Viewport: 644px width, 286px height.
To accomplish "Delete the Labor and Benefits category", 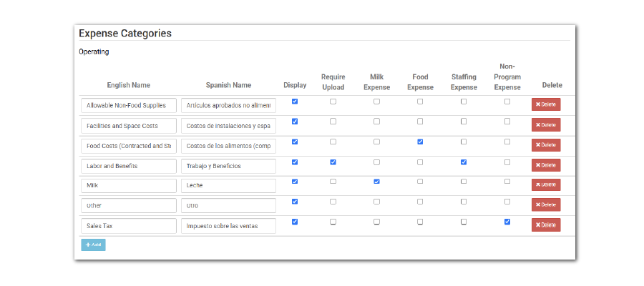I will pyautogui.click(x=546, y=165).
